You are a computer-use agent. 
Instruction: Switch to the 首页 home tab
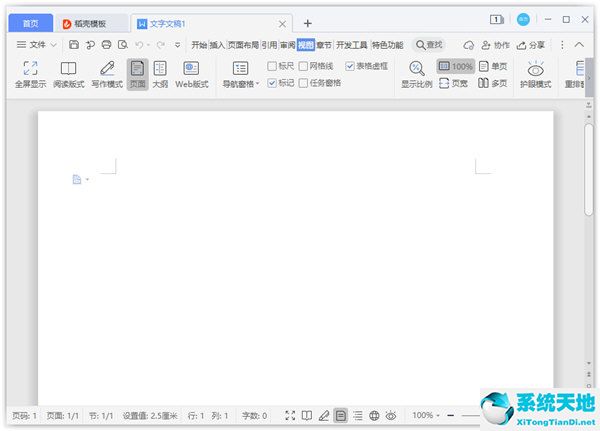pos(31,23)
